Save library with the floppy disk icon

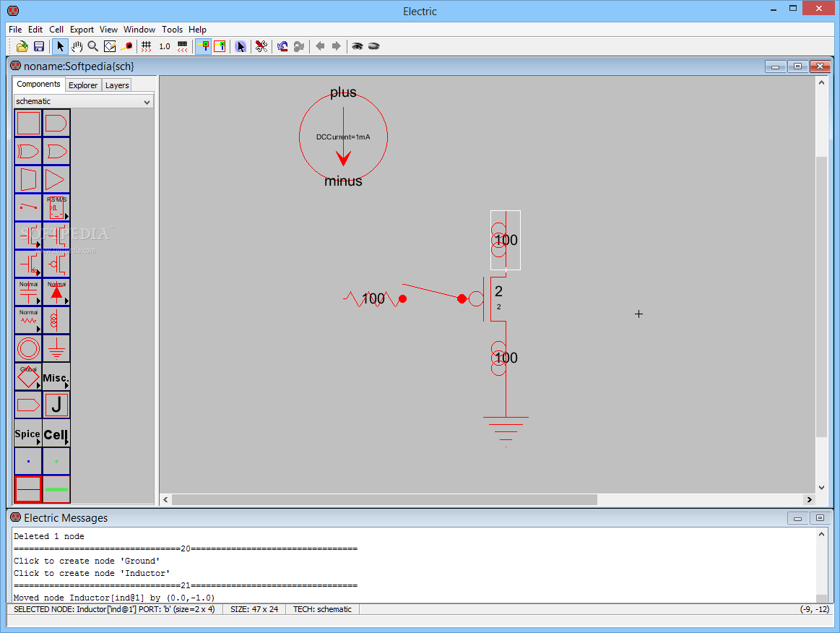point(38,47)
